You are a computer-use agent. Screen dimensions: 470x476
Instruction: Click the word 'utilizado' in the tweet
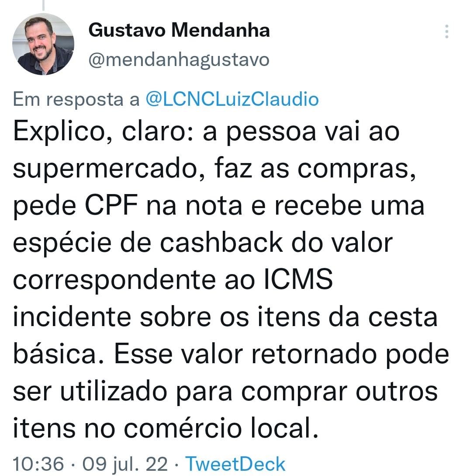[x=114, y=391]
